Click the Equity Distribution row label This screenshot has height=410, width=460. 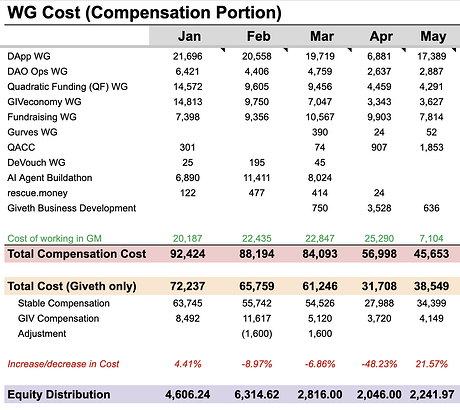tap(59, 395)
